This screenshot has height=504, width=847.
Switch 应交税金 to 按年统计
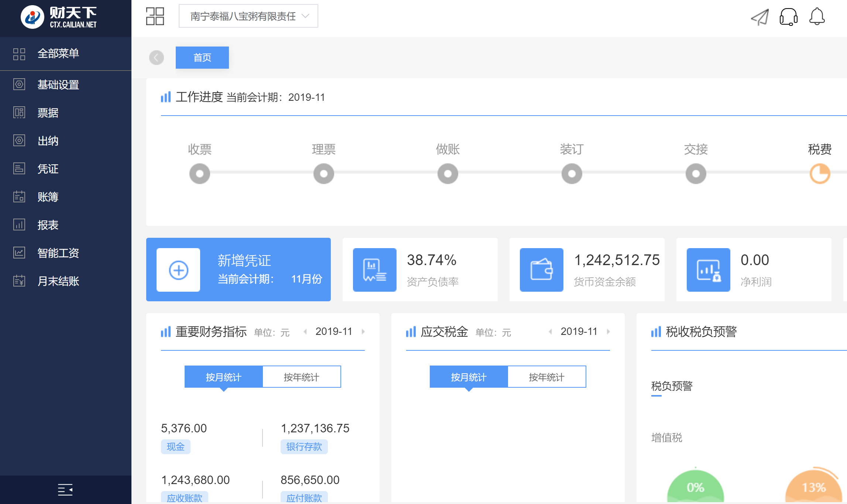click(x=546, y=377)
